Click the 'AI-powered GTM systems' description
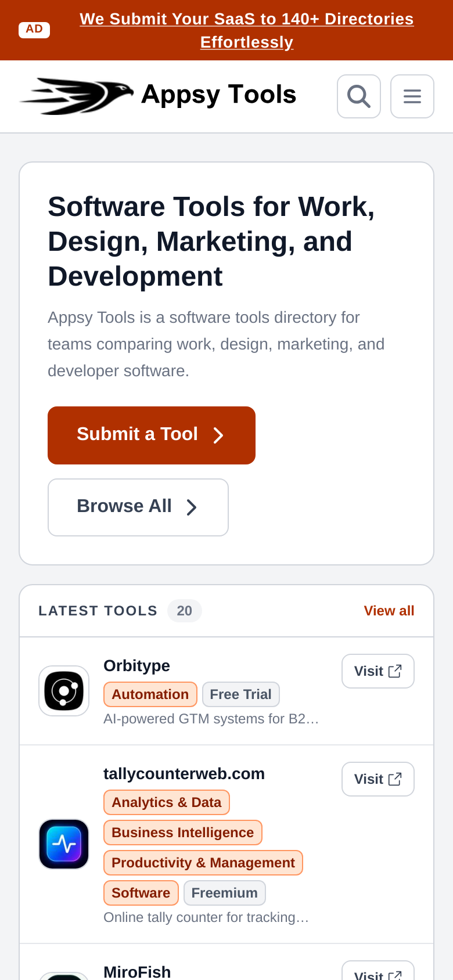Screen dimensions: 453x980 pyautogui.click(x=211, y=719)
